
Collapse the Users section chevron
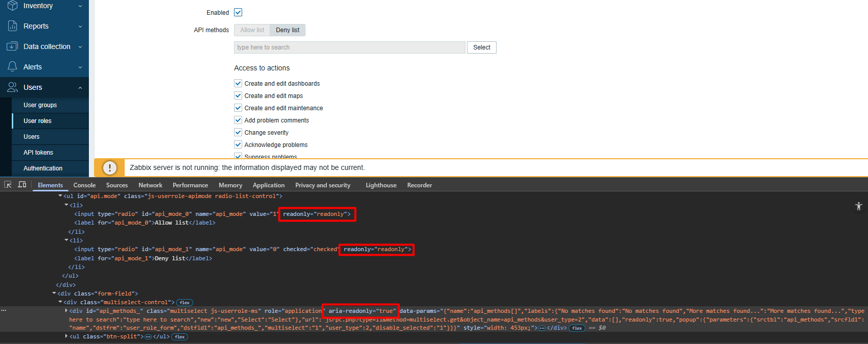[x=80, y=88]
